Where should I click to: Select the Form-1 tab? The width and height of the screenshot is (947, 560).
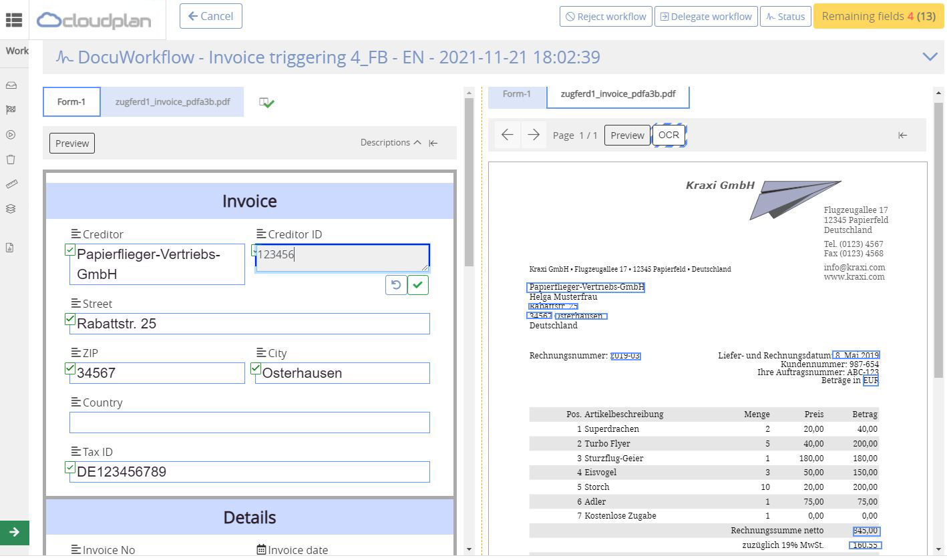coord(71,101)
